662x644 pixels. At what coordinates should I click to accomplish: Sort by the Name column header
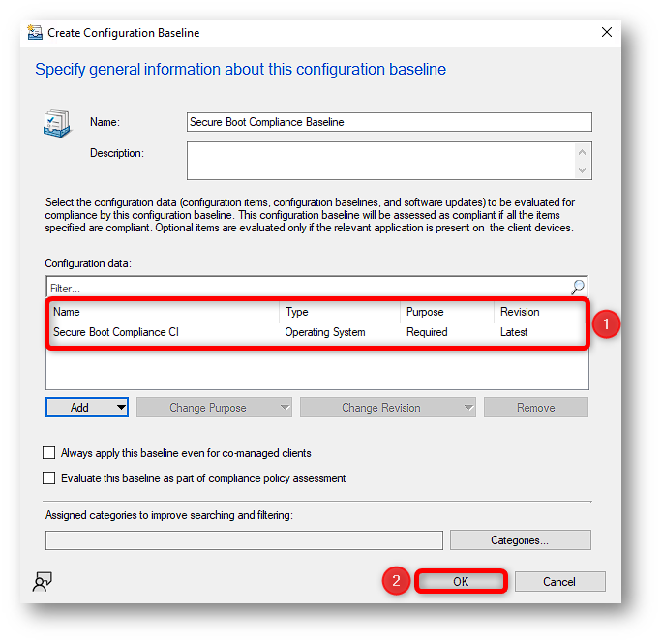165,312
